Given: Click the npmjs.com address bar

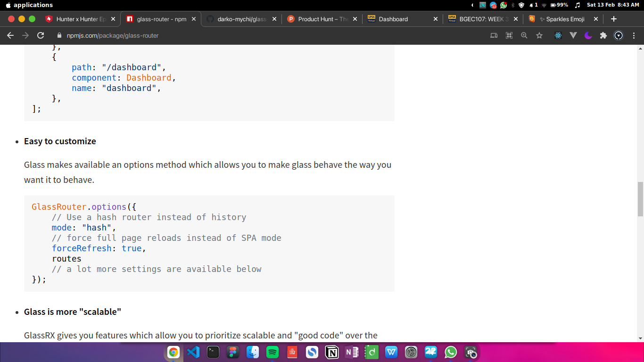Looking at the screenshot, I should click(269, 35).
